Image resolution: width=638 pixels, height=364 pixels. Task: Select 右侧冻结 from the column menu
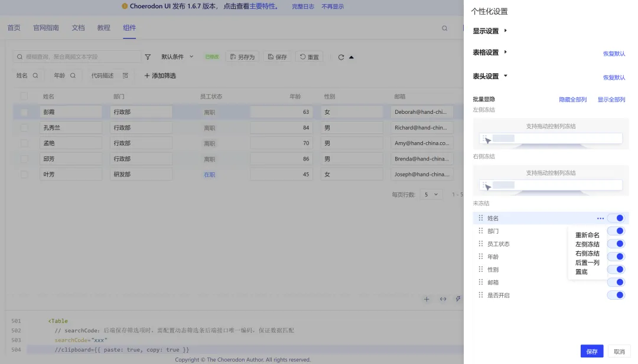pos(587,254)
